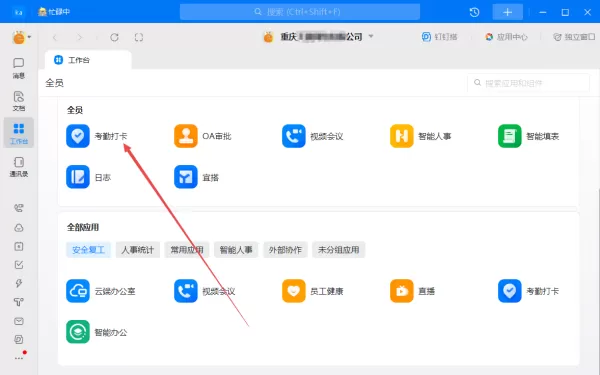
Task: Select 工作台 in the sidebar
Action: click(18, 133)
